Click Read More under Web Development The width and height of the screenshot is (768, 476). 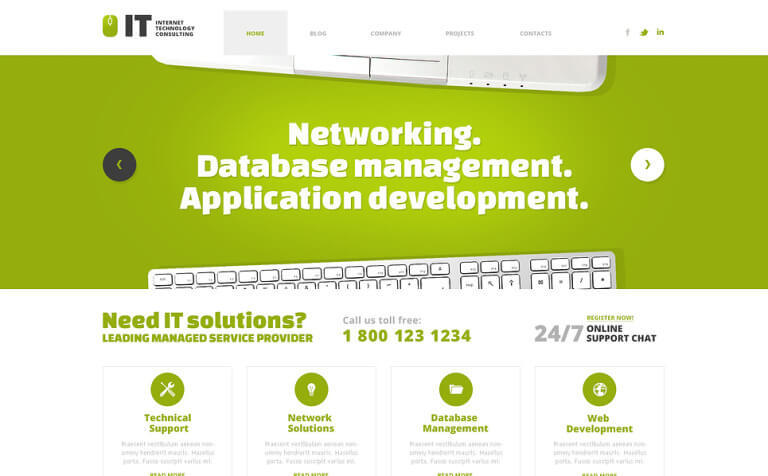[599, 474]
